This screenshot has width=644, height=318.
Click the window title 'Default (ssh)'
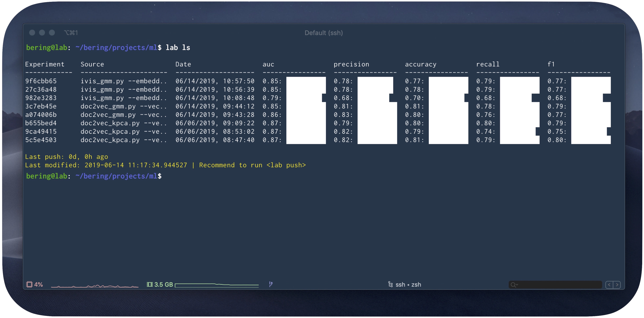coord(323,33)
